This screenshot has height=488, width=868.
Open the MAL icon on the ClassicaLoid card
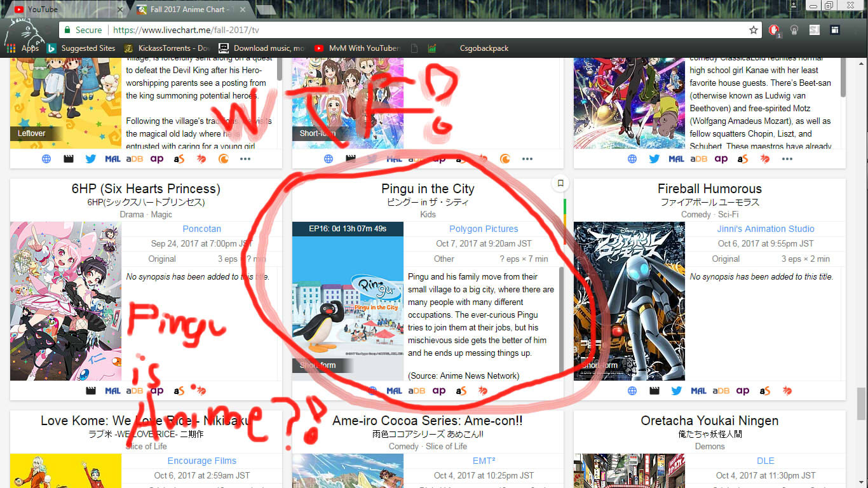[677, 159]
